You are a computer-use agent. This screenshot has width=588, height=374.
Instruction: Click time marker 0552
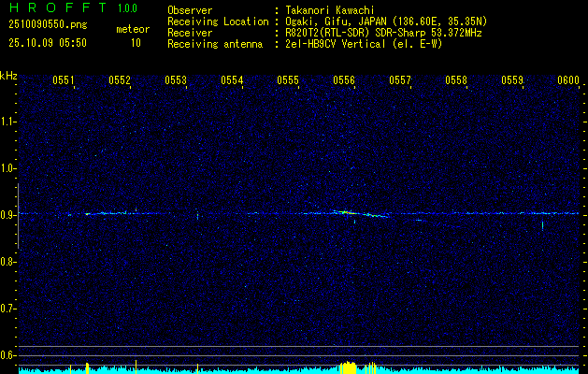coord(120,80)
